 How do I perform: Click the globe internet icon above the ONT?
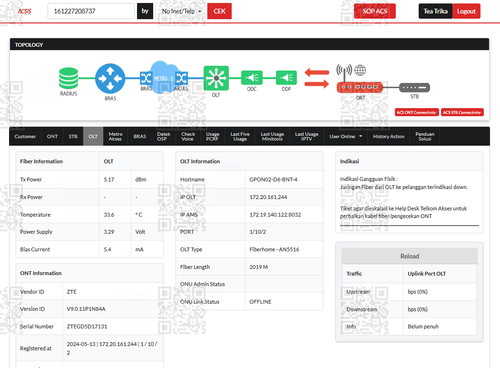(360, 70)
